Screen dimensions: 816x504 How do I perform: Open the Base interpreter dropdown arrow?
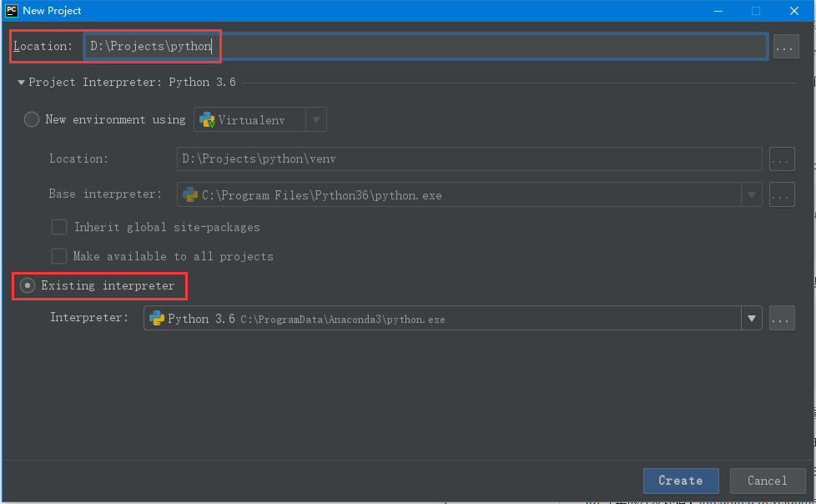(751, 195)
